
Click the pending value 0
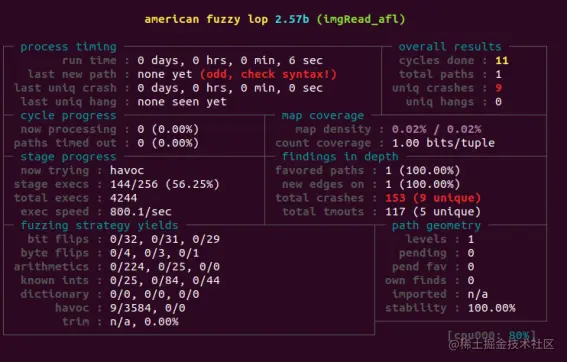[x=471, y=253]
